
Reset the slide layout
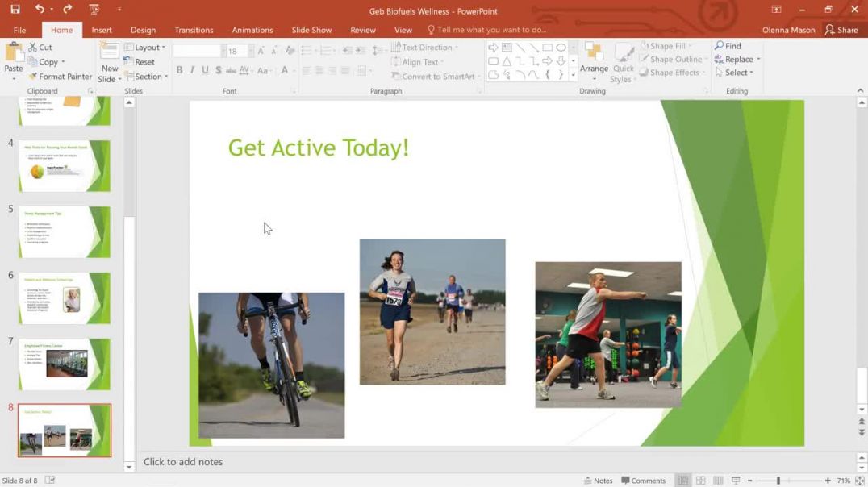140,62
